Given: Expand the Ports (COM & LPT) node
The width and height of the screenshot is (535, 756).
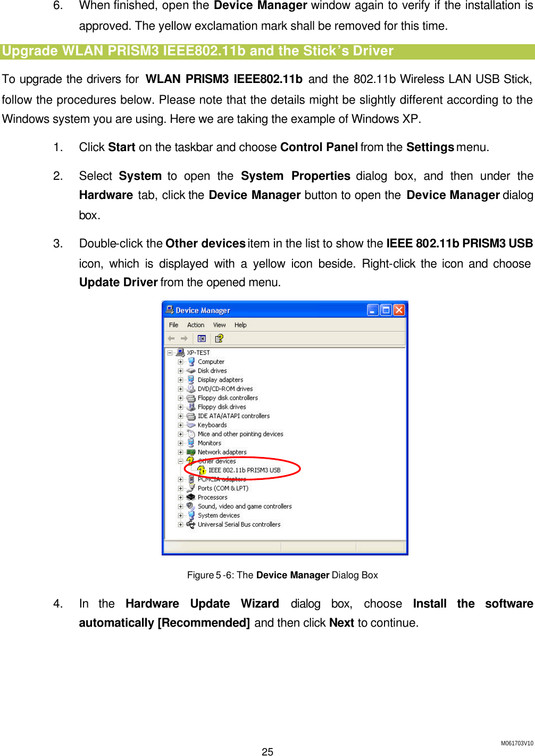Looking at the screenshot, I should pos(180,488).
